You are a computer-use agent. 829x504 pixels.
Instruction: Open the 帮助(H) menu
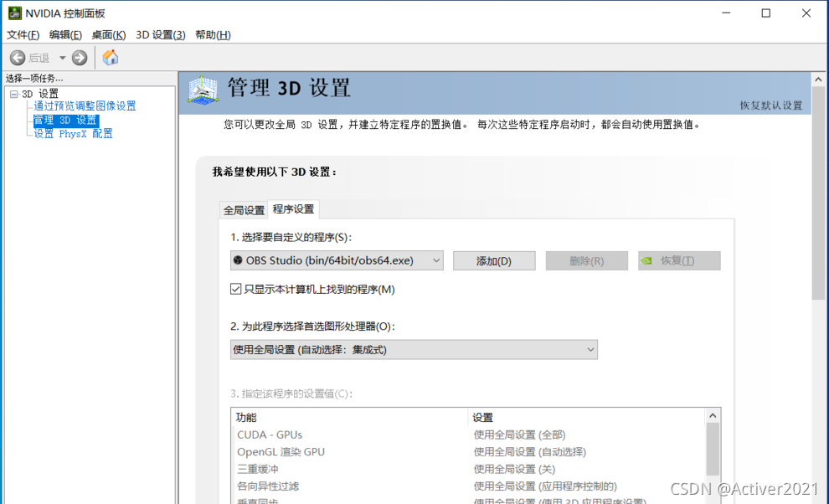(x=213, y=35)
